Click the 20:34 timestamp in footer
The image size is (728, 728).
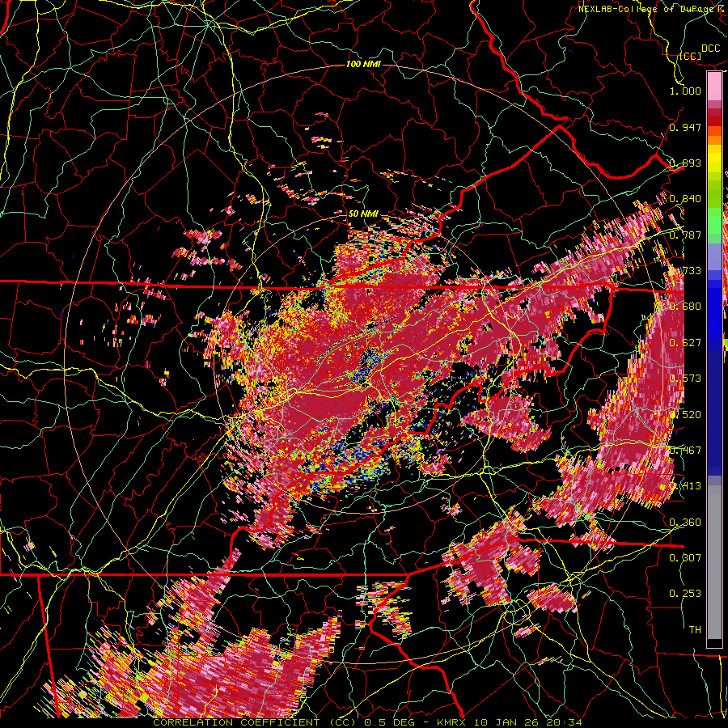[x=563, y=723]
